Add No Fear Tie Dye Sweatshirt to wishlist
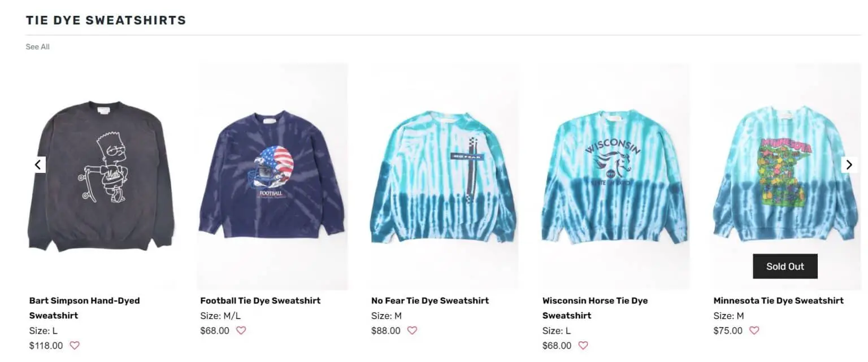 click(x=412, y=330)
